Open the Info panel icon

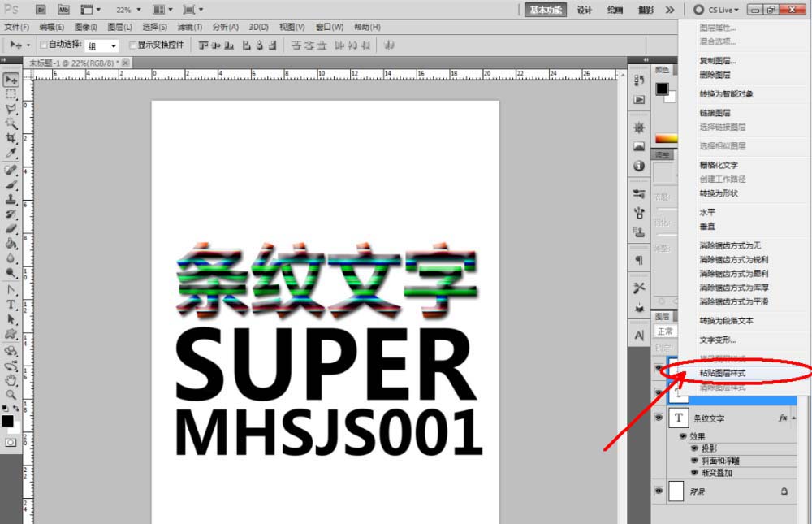click(639, 166)
